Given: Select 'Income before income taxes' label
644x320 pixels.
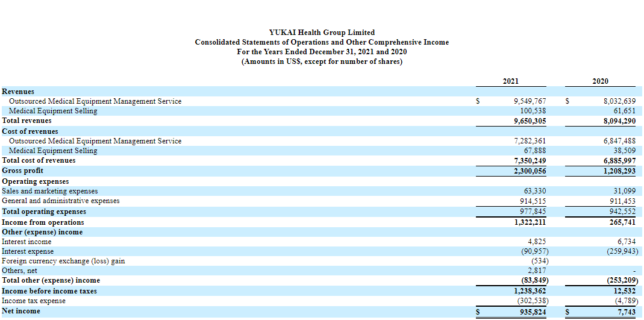Looking at the screenshot, I should pos(49,291).
